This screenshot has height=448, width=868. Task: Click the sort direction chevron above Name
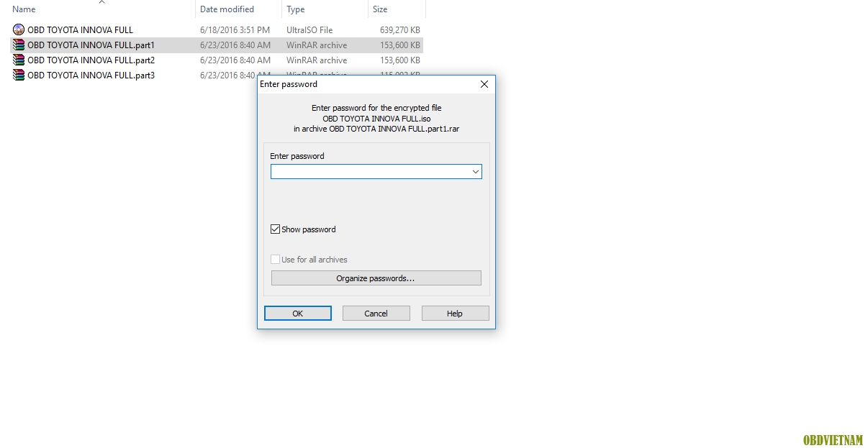(x=101, y=2)
